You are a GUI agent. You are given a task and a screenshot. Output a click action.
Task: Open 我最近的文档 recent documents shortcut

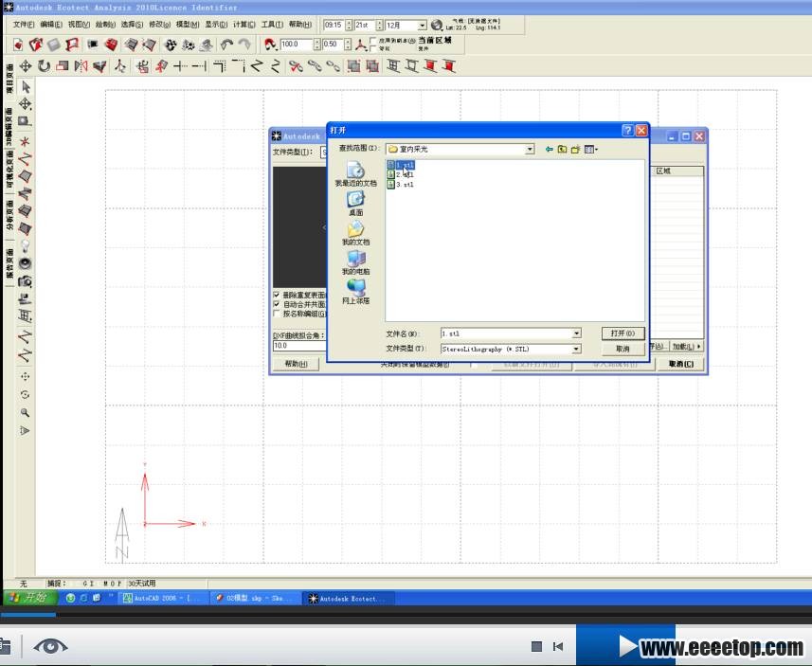pos(355,174)
